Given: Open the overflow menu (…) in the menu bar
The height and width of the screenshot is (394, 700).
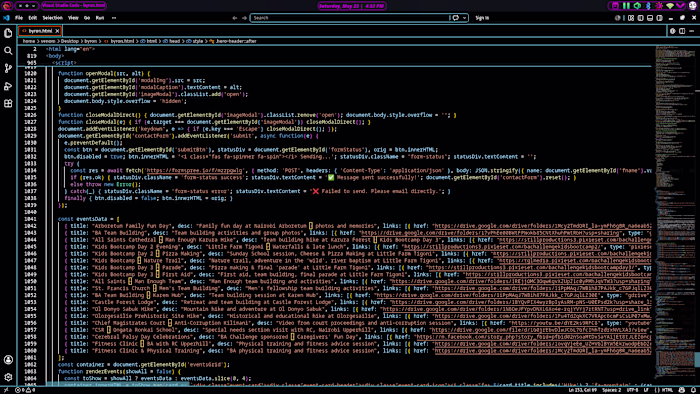Looking at the screenshot, I should [x=114, y=18].
